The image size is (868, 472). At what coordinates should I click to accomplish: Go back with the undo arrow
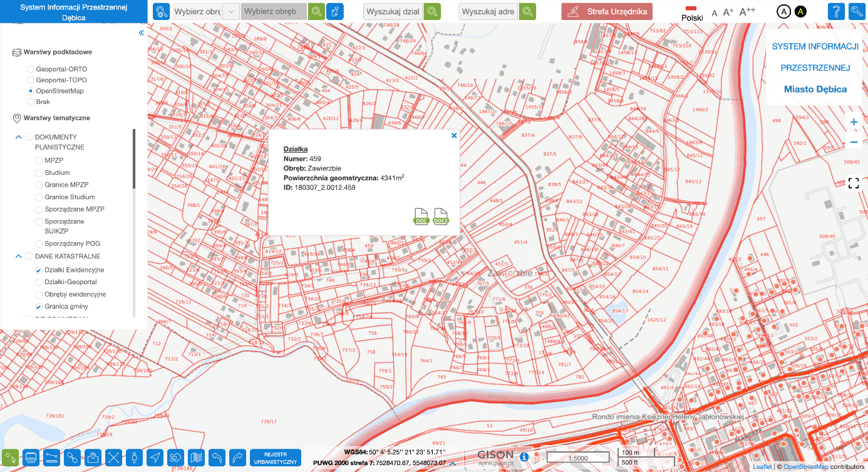(217, 458)
